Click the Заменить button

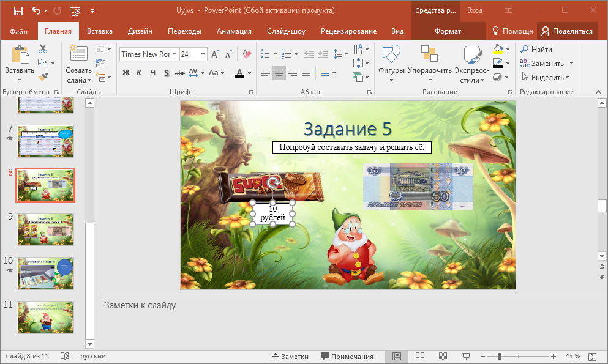542,63
